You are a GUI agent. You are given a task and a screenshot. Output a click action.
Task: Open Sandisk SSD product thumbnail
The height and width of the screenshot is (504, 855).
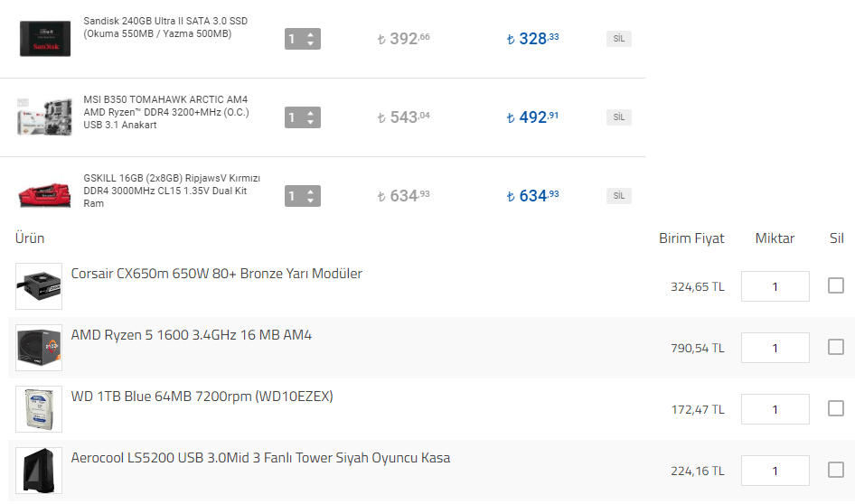pyautogui.click(x=45, y=39)
